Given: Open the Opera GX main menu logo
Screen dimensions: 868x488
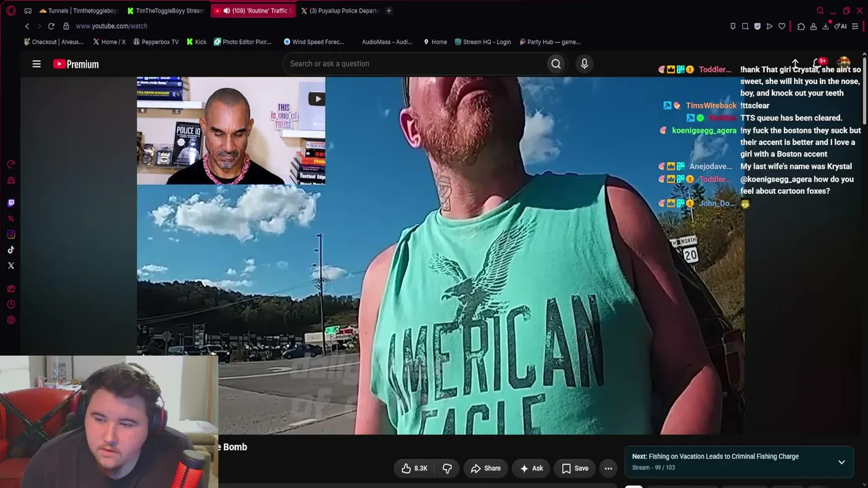Looking at the screenshot, I should (11, 11).
